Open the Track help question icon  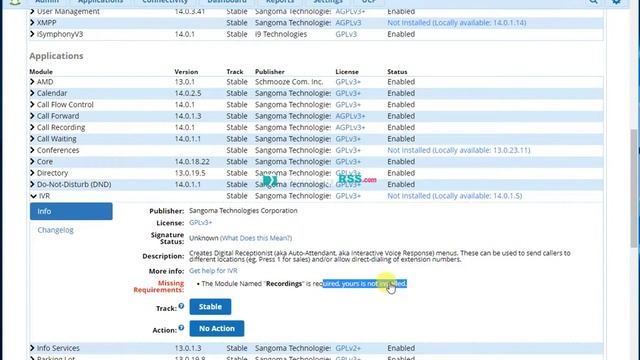click(181, 306)
